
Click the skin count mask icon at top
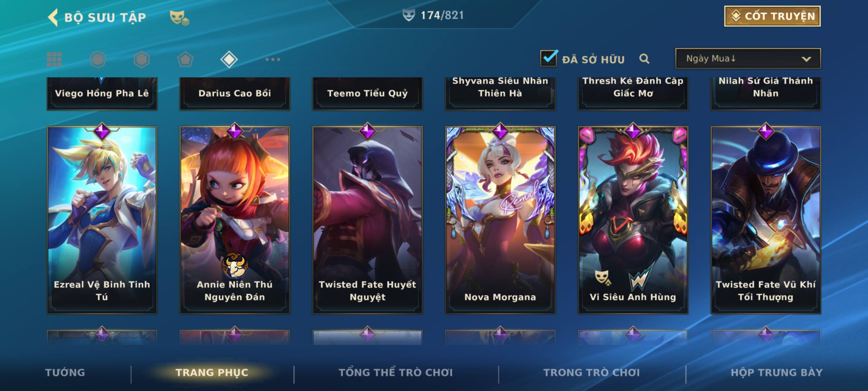tap(409, 15)
